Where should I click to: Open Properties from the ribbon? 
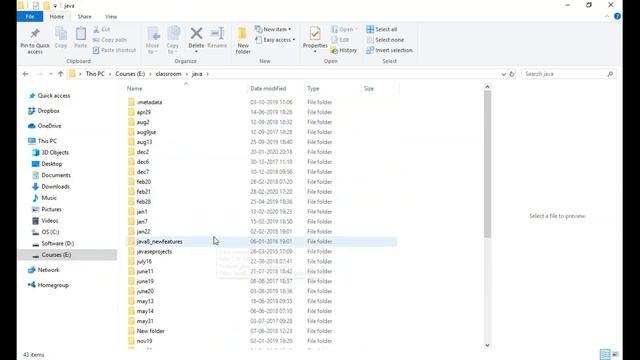click(315, 40)
